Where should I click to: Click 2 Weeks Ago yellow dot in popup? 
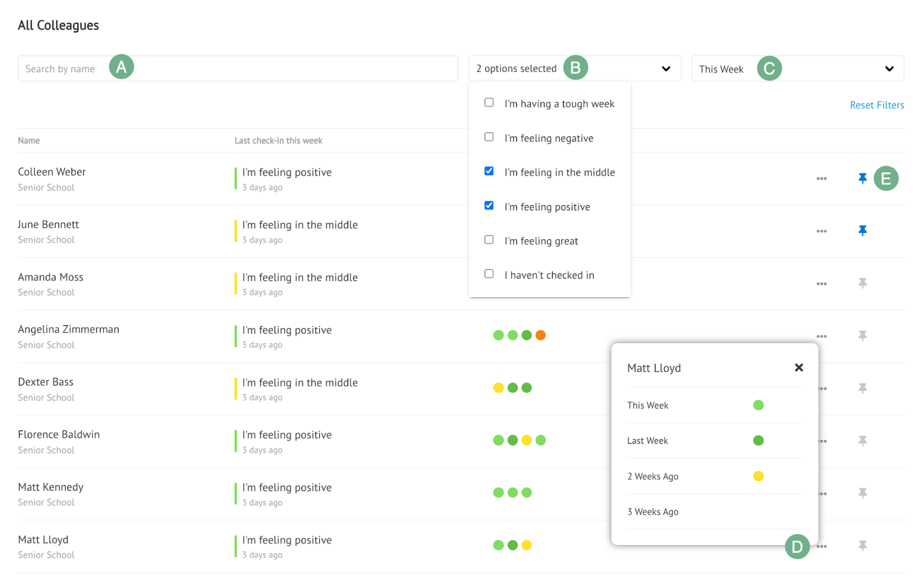point(758,476)
